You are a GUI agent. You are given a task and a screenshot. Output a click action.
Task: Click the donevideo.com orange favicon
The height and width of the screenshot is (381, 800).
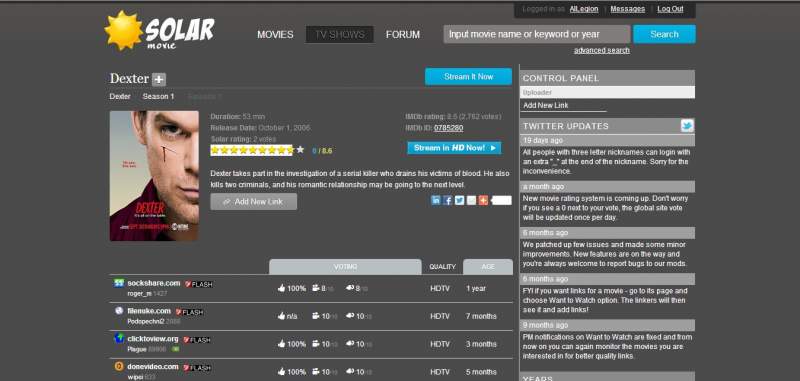pyautogui.click(x=119, y=366)
